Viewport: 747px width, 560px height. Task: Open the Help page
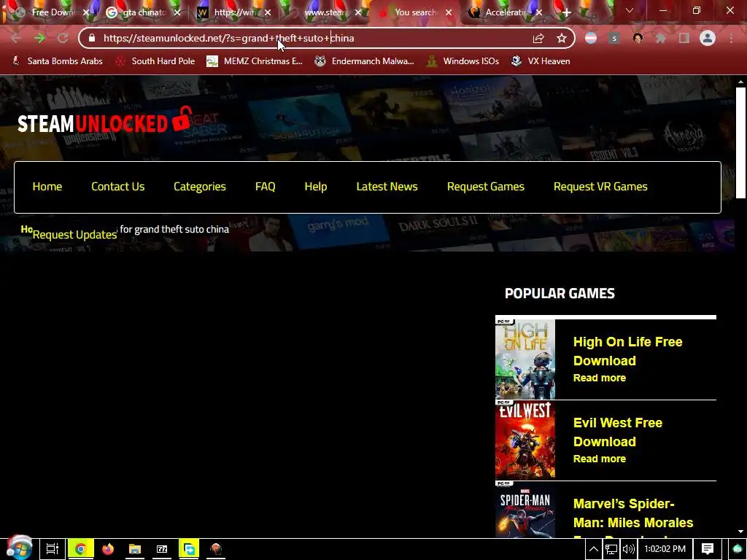pyautogui.click(x=316, y=187)
